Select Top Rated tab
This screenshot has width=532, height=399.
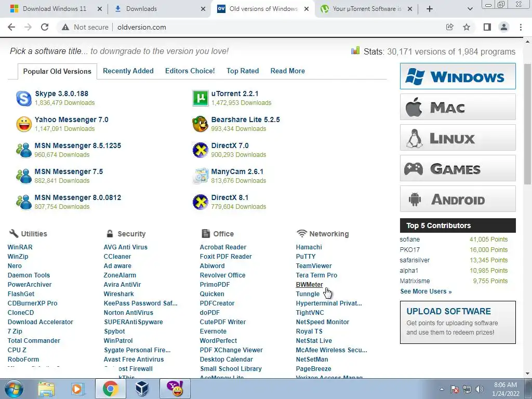(243, 71)
